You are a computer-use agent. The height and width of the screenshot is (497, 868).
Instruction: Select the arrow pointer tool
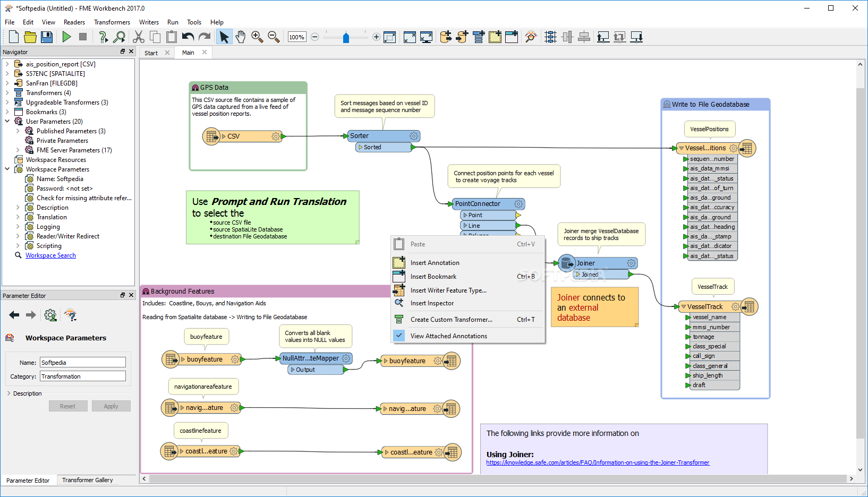[224, 37]
